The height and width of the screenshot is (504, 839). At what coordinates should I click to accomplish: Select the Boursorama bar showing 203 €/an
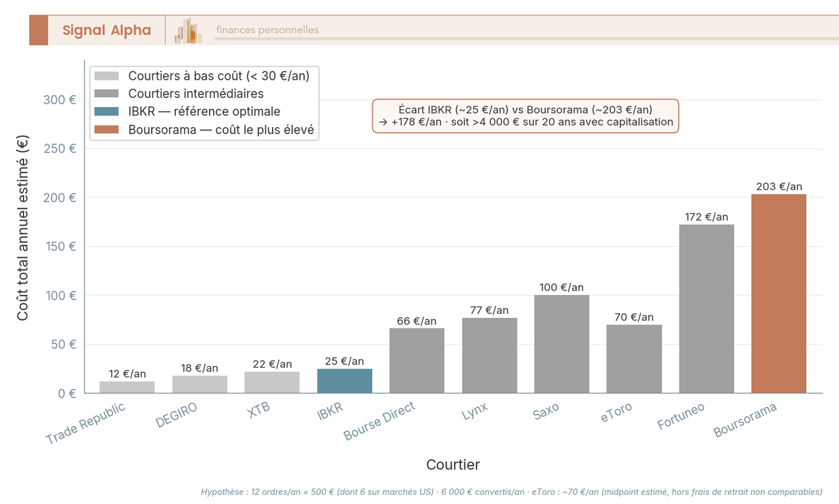[x=778, y=294]
